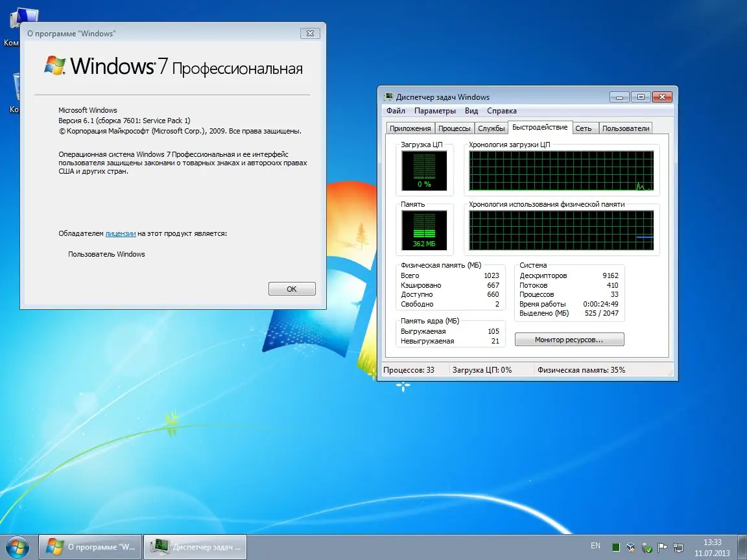This screenshot has height=560, width=747.
Task: Open the Справка menu
Action: pos(502,110)
